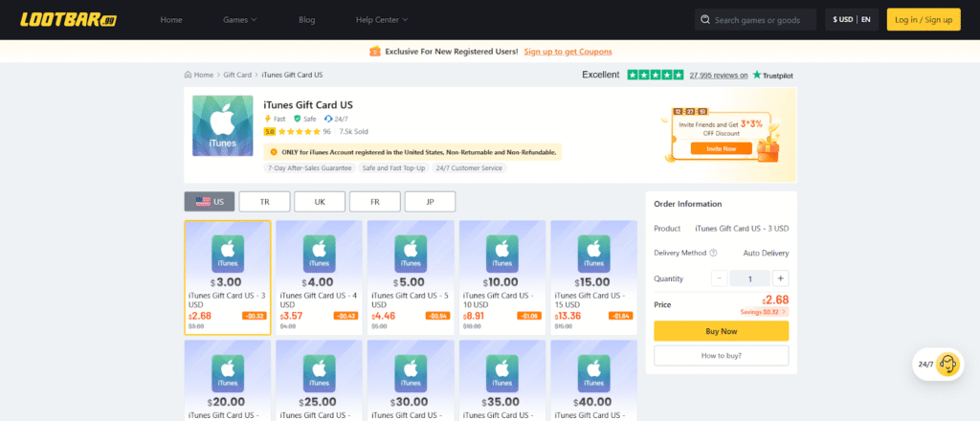
Task: Select the $10.00 iTunes gift card
Action: coord(501,277)
